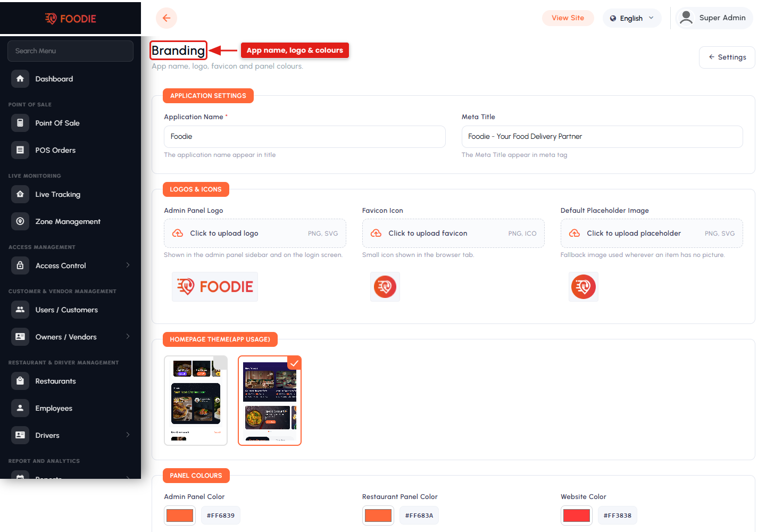Image resolution: width=766 pixels, height=532 pixels.
Task: Select the checked second homepage theme
Action: click(x=270, y=400)
